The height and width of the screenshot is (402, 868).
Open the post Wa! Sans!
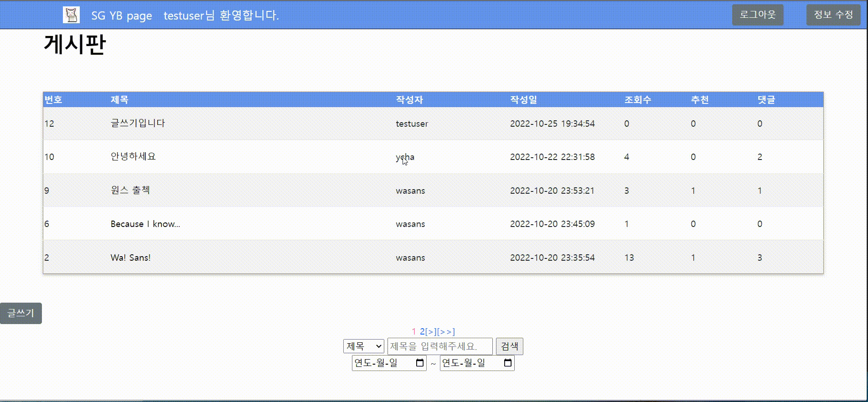130,258
